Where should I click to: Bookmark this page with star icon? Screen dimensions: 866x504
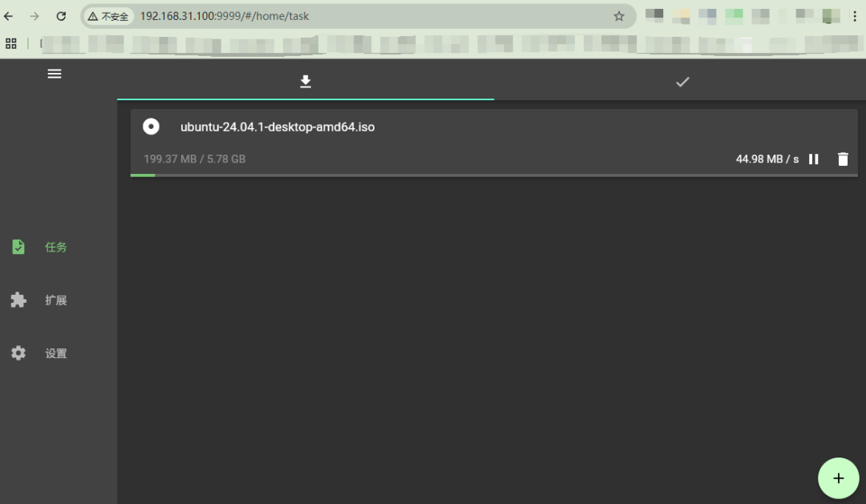619,16
